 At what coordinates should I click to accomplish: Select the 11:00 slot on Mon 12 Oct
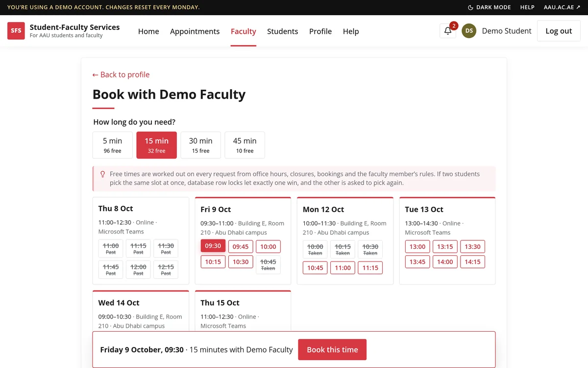[343, 267]
